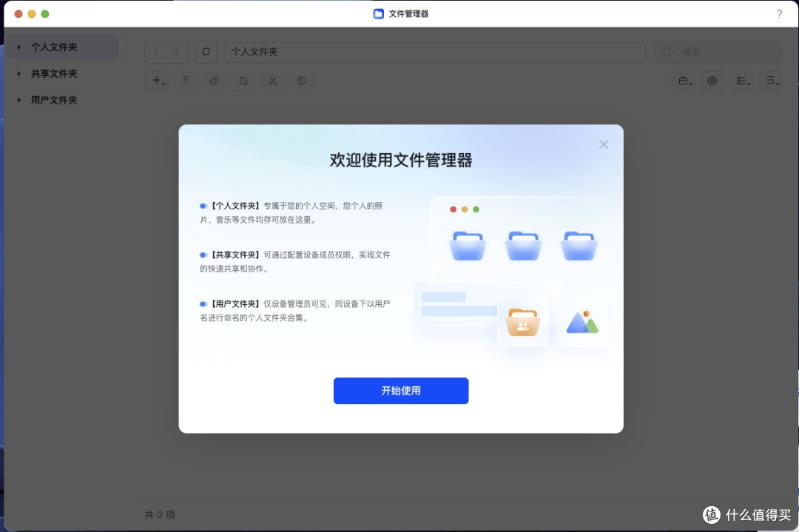
Task: Open the list view mode dropdown
Action: click(743, 81)
